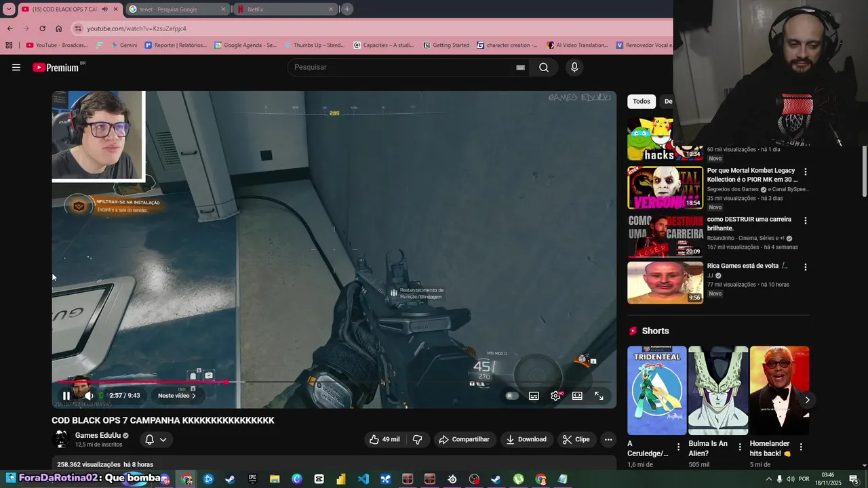Open the 'Bulma Is An Alien?' short

point(718,390)
